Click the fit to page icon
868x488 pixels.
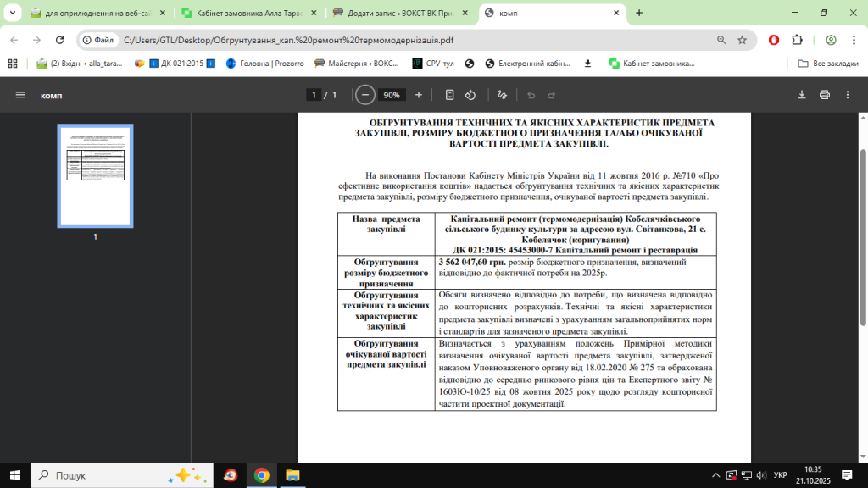click(450, 95)
